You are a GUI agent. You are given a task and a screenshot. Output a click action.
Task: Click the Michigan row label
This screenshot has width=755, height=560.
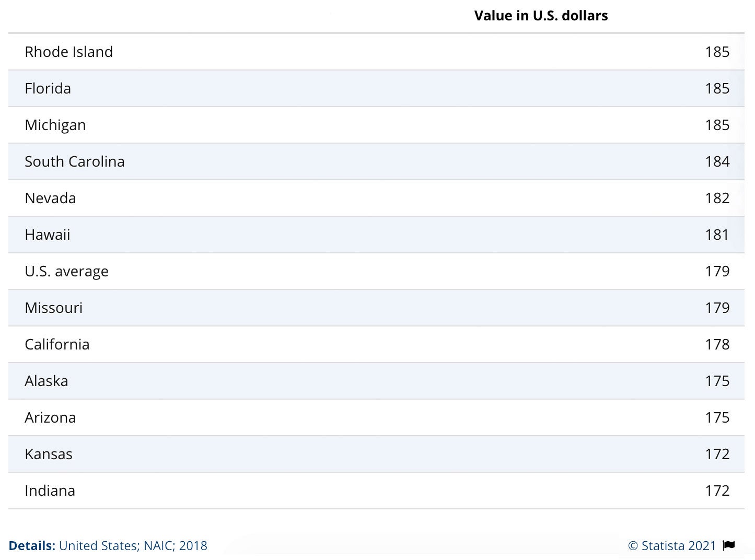click(x=55, y=125)
